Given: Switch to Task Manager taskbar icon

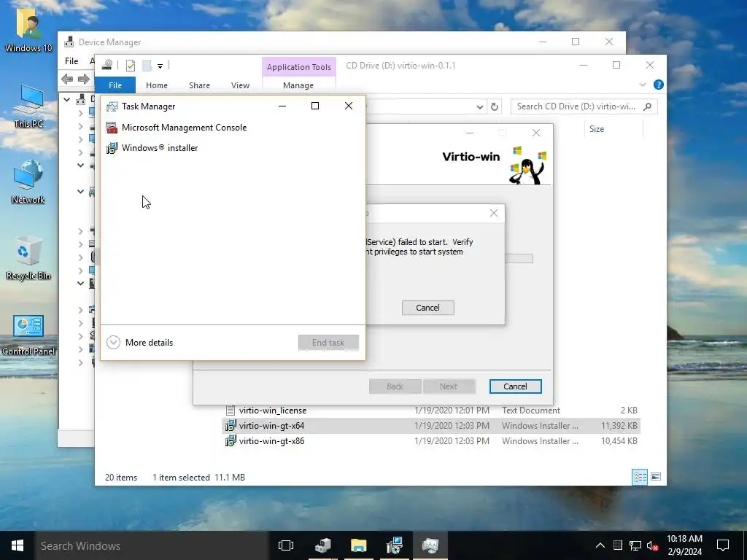Looking at the screenshot, I should point(430,545).
